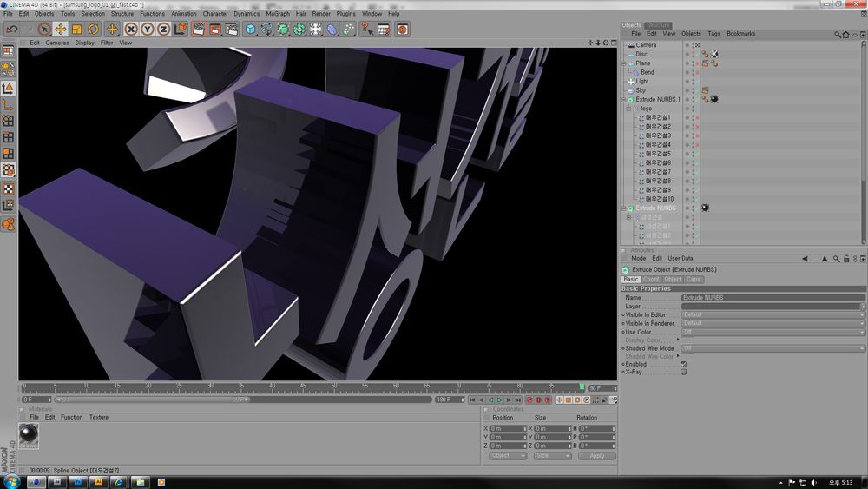Toggle Y axis lock
Viewport: 868px width, 489px height.
tap(148, 30)
